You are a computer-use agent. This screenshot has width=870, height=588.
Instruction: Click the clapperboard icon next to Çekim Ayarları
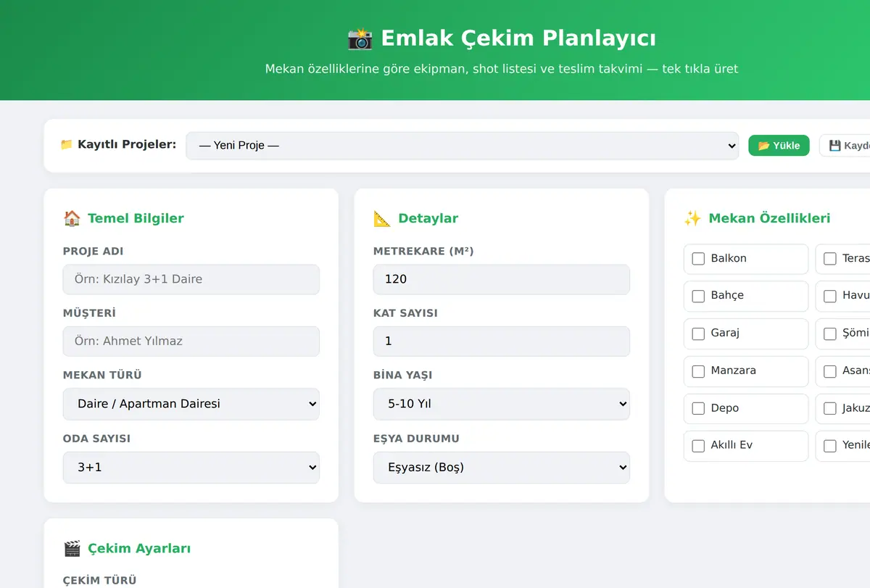tap(72, 548)
